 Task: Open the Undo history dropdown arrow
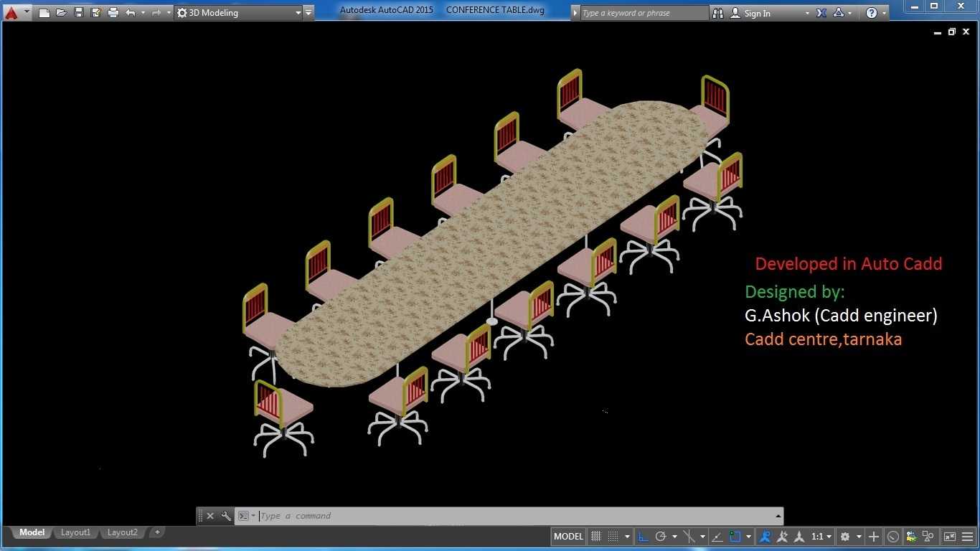[143, 13]
